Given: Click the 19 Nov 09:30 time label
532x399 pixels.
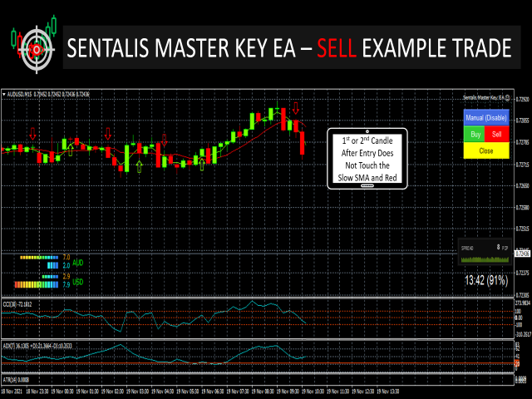Looking at the screenshot, I should tap(288, 392).
